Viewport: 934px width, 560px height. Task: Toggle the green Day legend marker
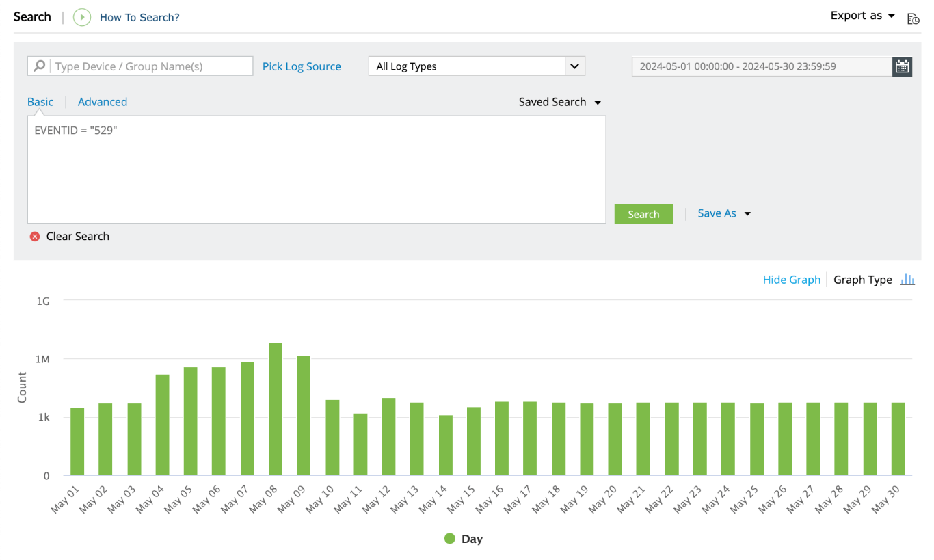point(449,539)
